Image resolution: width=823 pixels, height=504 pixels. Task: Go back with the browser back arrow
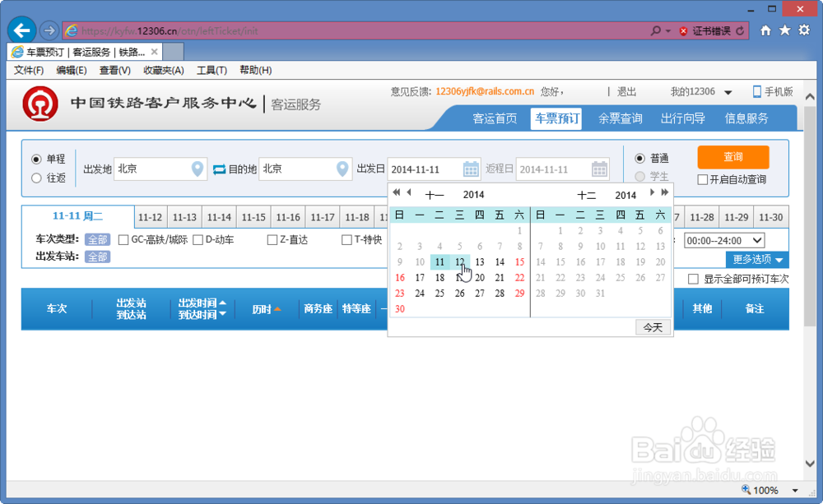click(x=21, y=30)
